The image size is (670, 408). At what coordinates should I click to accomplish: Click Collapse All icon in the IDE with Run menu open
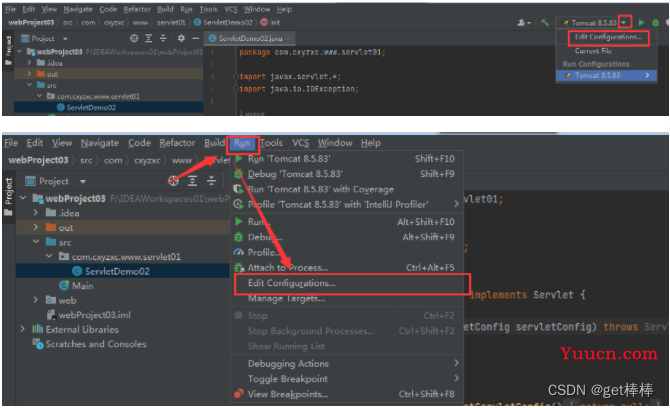click(x=212, y=181)
